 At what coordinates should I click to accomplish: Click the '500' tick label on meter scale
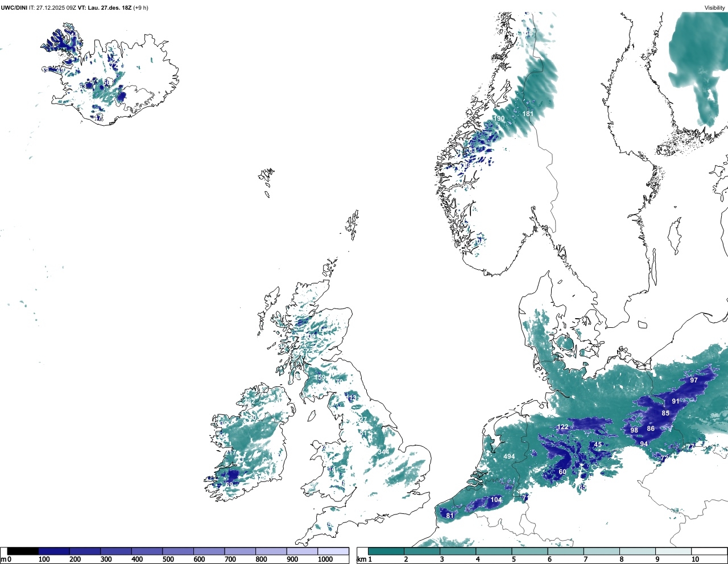pyautogui.click(x=168, y=559)
